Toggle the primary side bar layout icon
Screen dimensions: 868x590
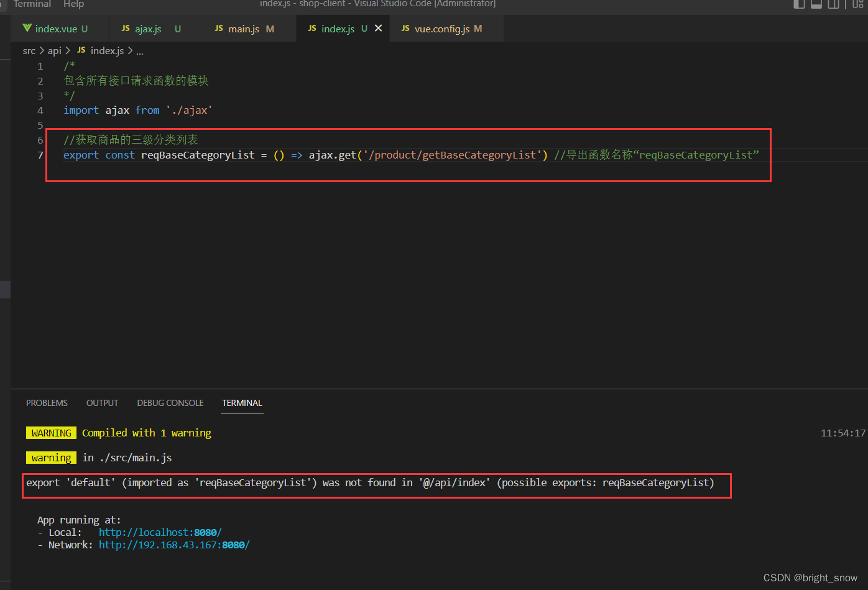pyautogui.click(x=800, y=4)
